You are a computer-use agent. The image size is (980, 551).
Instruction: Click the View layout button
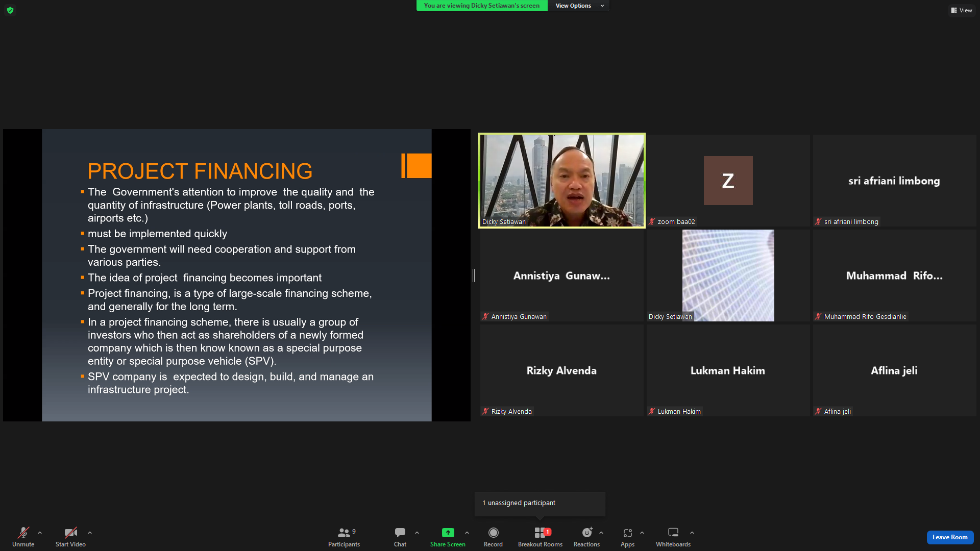pos(962,10)
